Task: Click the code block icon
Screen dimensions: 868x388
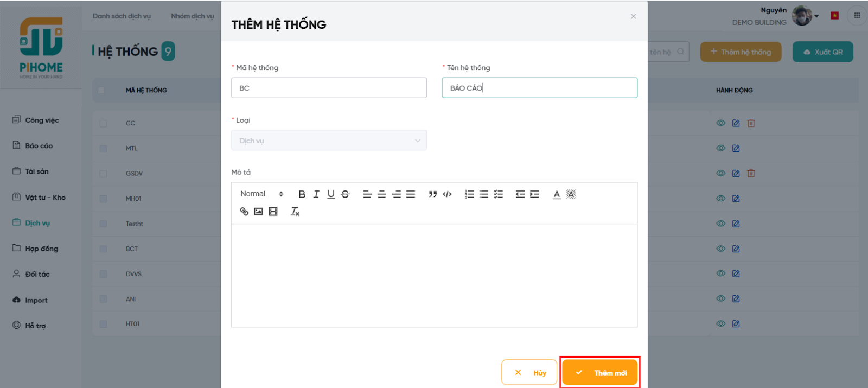Action: [x=447, y=194]
